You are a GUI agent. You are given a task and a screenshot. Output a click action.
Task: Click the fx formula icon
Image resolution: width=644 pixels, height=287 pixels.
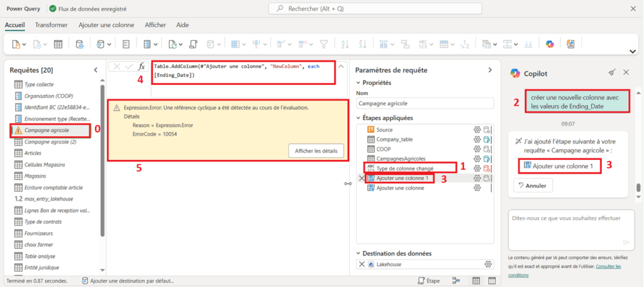click(x=142, y=66)
